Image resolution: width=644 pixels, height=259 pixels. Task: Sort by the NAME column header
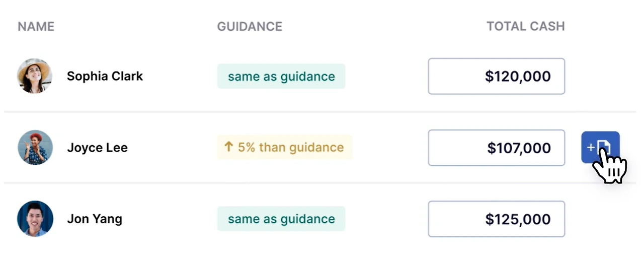click(x=36, y=26)
